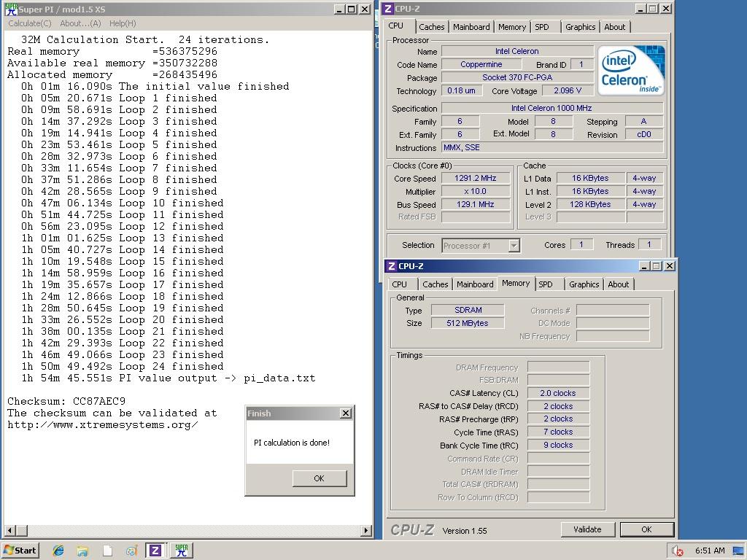
Task: Select SPD tab in lower CPU-Z window
Action: click(546, 284)
